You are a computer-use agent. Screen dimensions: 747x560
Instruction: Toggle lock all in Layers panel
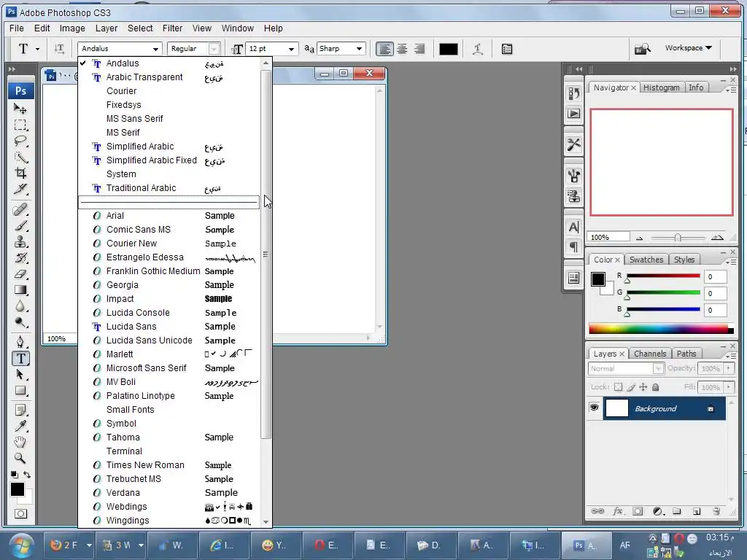[x=656, y=387]
